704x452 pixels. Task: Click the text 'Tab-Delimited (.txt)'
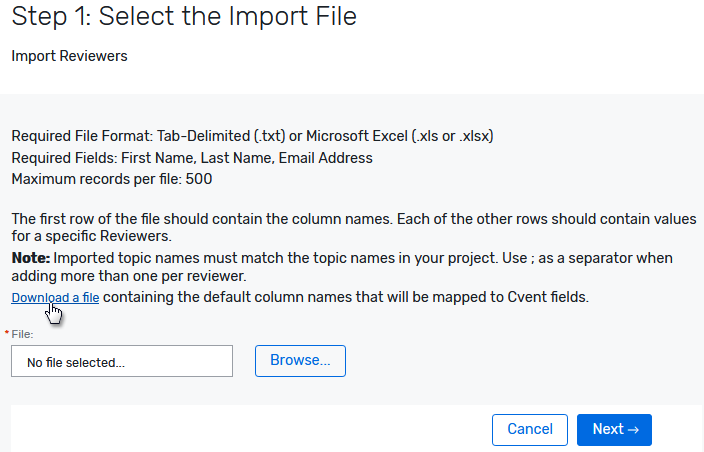coord(221,137)
